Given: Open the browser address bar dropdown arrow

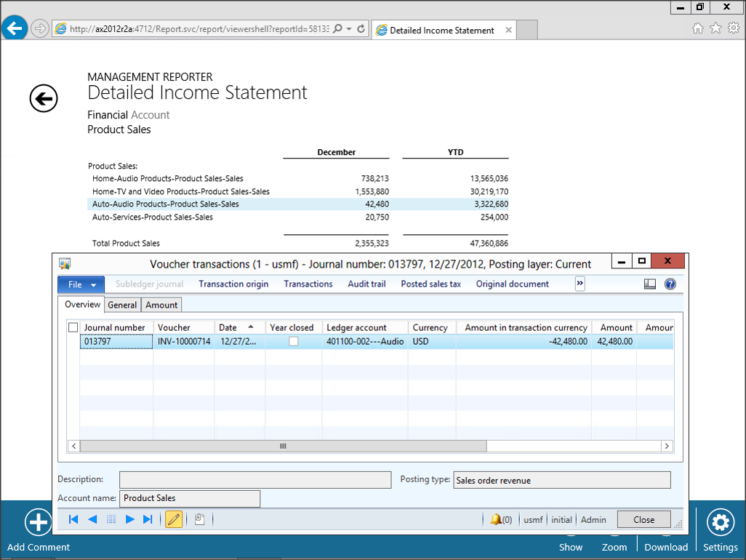Looking at the screenshot, I should (x=349, y=29).
